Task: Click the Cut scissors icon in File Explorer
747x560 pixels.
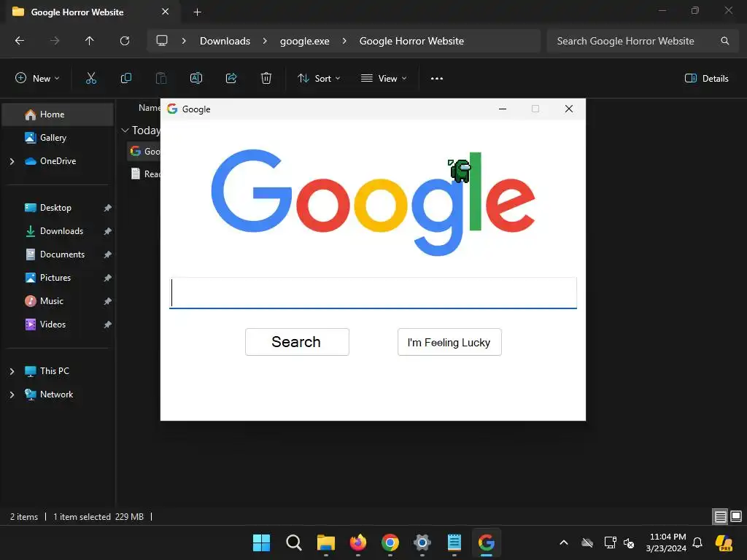Action: (x=91, y=78)
